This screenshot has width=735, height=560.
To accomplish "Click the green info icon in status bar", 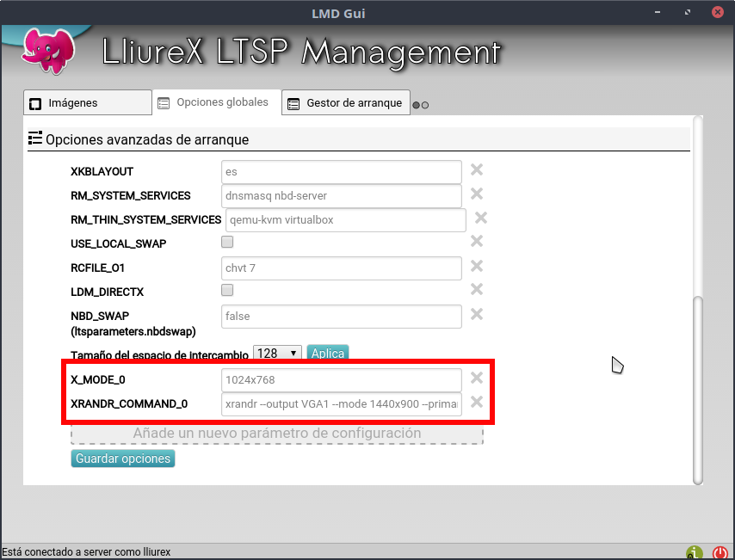I will tap(694, 552).
